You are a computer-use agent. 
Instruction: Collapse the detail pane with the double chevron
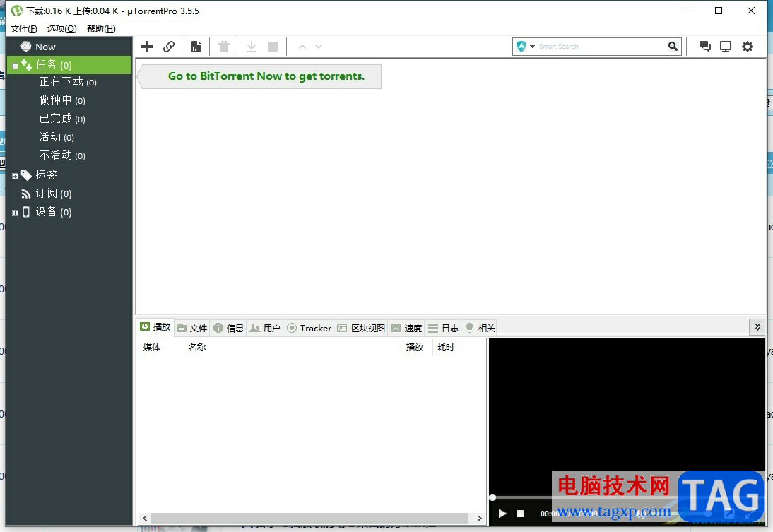click(757, 327)
